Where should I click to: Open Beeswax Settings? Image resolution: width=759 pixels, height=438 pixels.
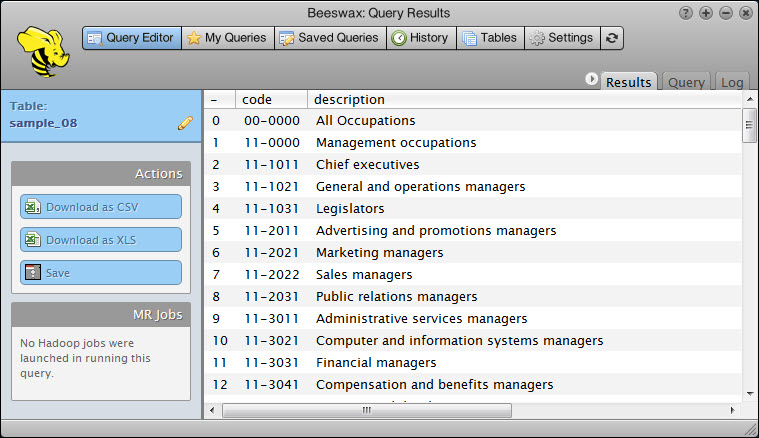click(561, 38)
